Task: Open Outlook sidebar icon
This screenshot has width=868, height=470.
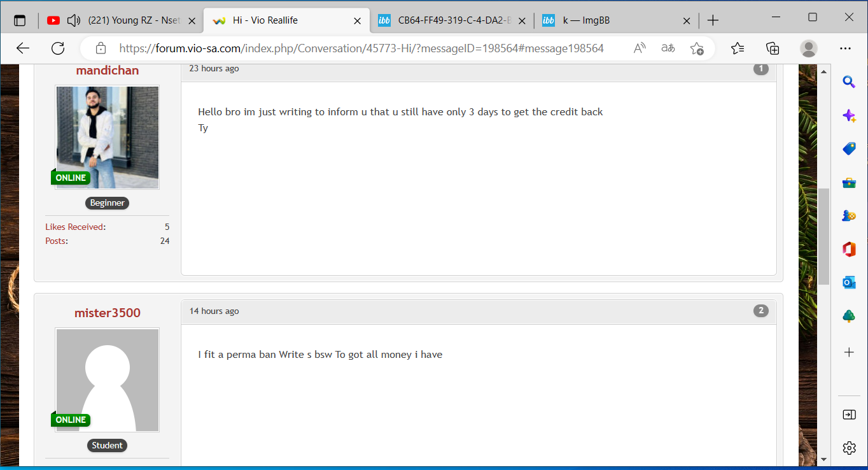Action: [849, 283]
